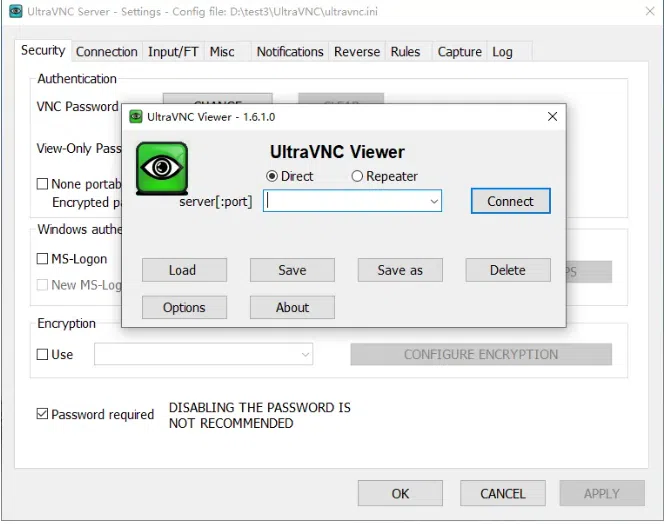Toggle the New MS-Logon checkbox
This screenshot has height=524, width=666.
click(x=42, y=285)
